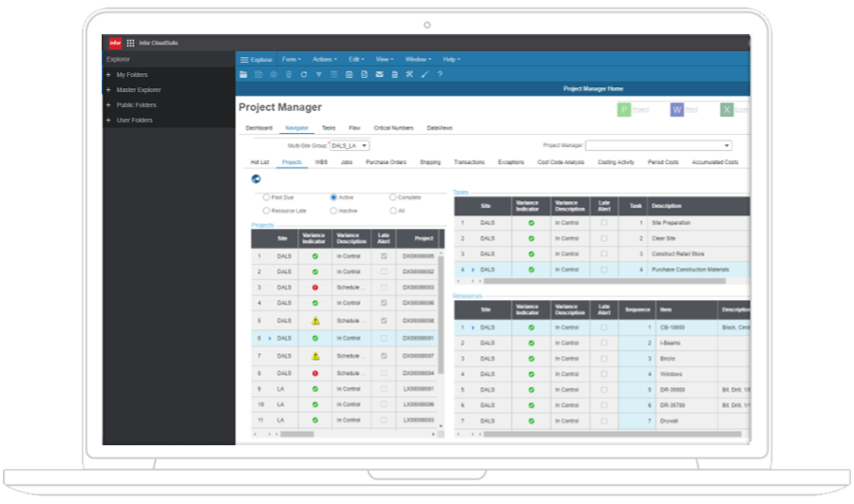854x504 pixels.
Task: Click the document notes toolbar icon
Action: [365, 75]
